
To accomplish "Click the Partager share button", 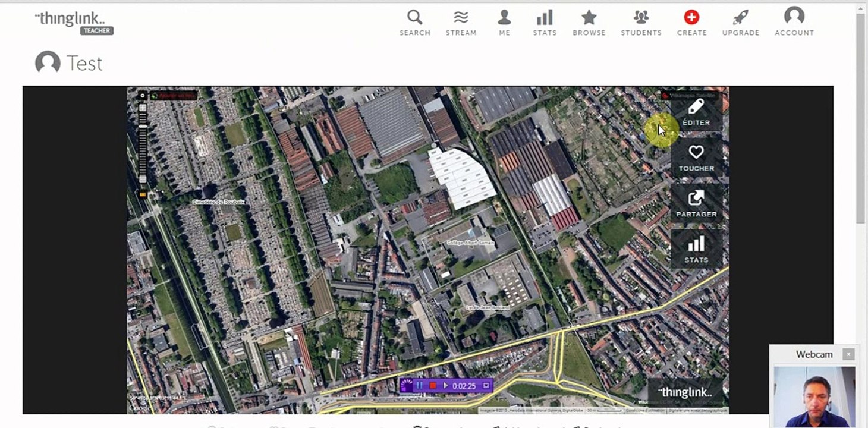I will (x=696, y=204).
